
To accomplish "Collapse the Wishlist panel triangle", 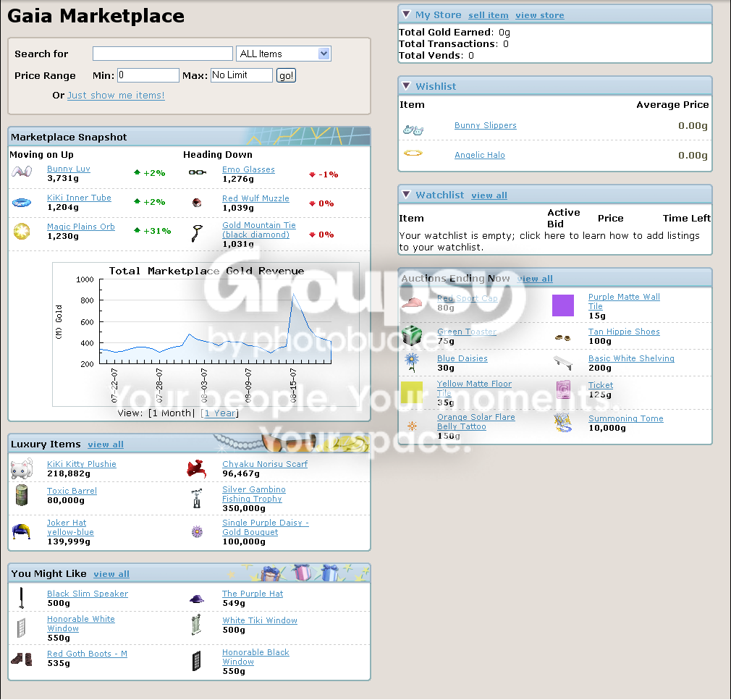I will [407, 86].
